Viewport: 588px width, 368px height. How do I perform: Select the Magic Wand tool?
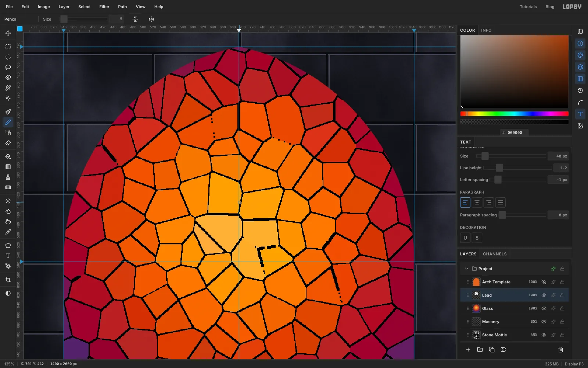click(8, 88)
